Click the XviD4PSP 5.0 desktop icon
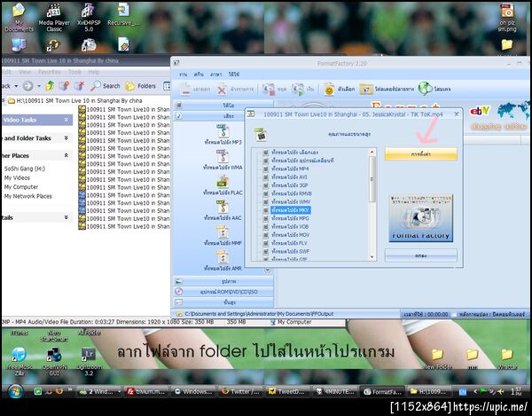Image resolution: width=532 pixels, height=416 pixels. pos(88,12)
